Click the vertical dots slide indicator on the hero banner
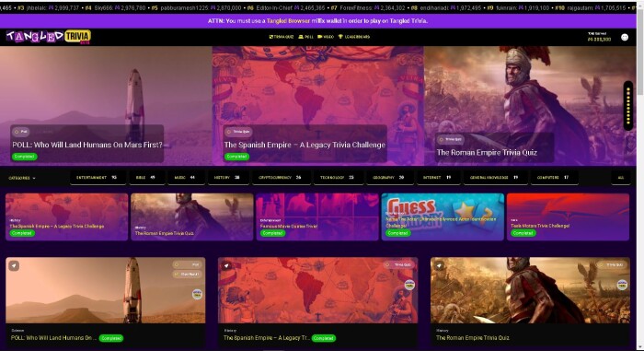The image size is (644, 351). (628, 106)
